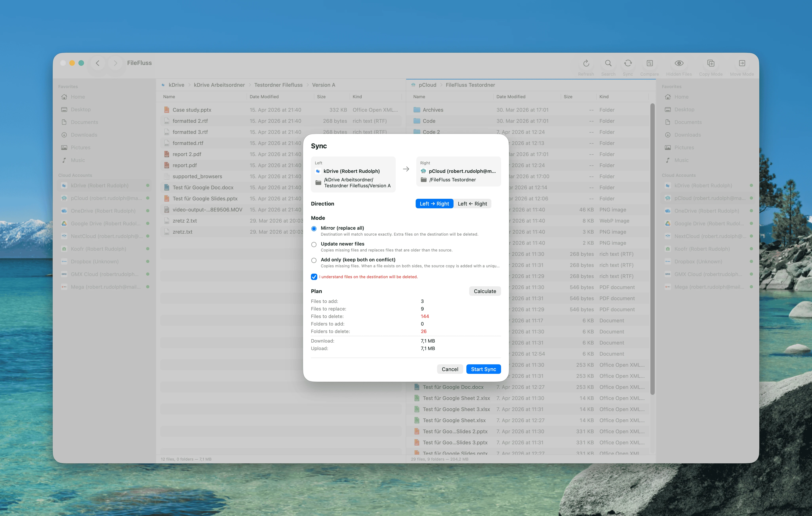Viewport: 812px width, 516px height.
Task: Activate Move Mode icon
Action: 742,63
